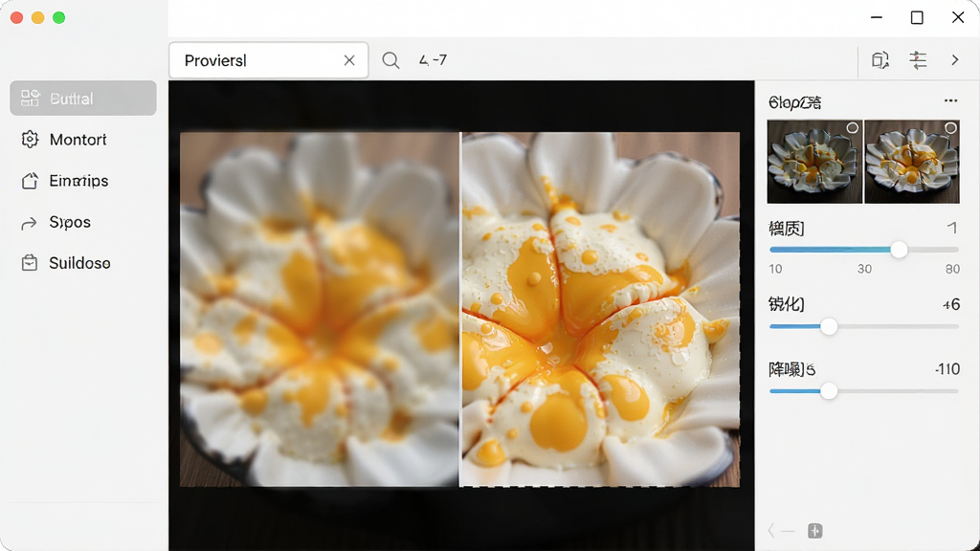
Task: Open the compare view icon in toolbar
Action: [880, 60]
